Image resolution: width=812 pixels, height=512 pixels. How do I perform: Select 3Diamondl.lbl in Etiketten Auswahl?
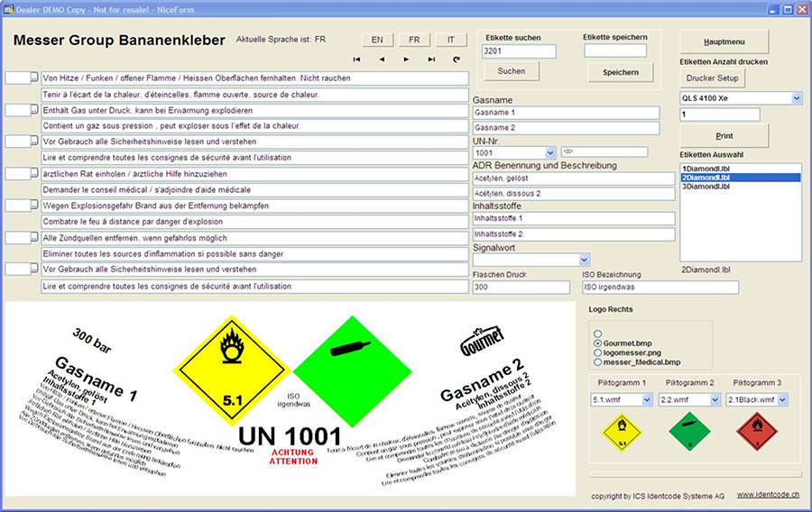[741, 187]
